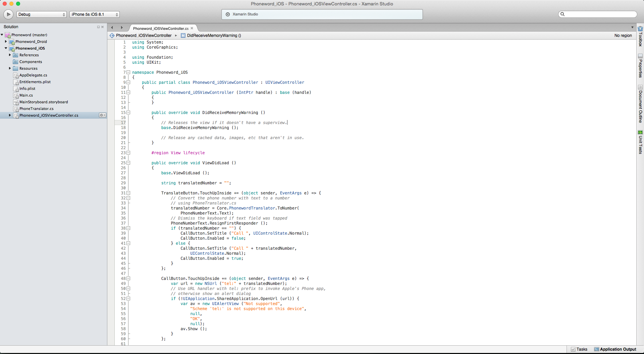Navigate back with the left arrow
The width and height of the screenshot is (644, 354).
tap(112, 28)
